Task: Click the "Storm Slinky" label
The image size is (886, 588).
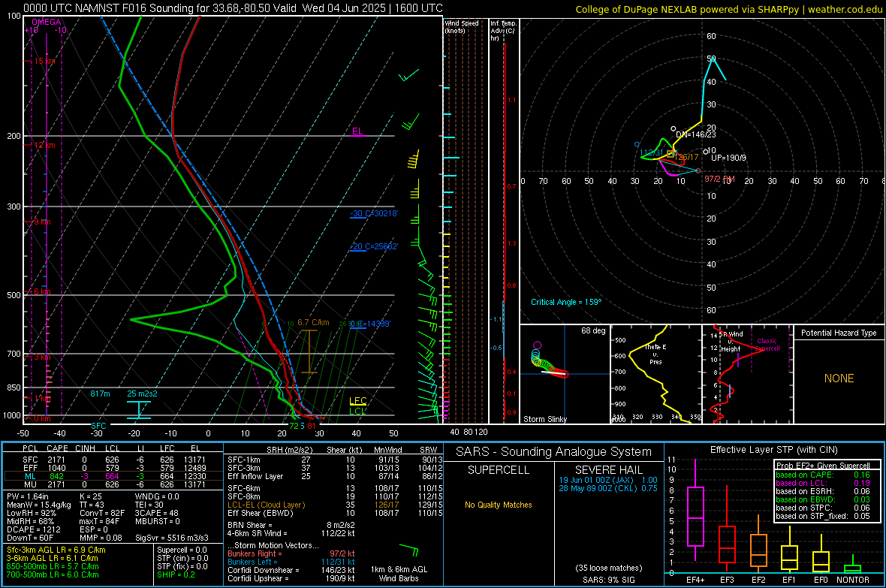Action: pyautogui.click(x=544, y=419)
